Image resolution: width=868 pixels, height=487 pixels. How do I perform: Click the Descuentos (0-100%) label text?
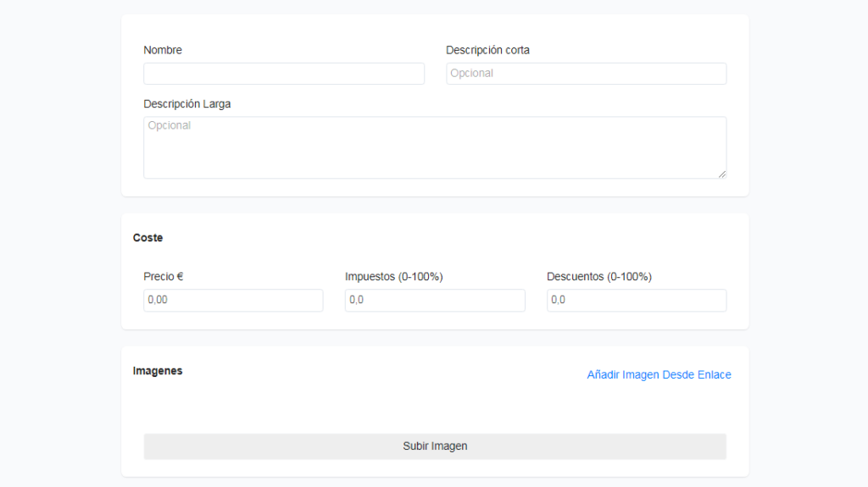(599, 276)
